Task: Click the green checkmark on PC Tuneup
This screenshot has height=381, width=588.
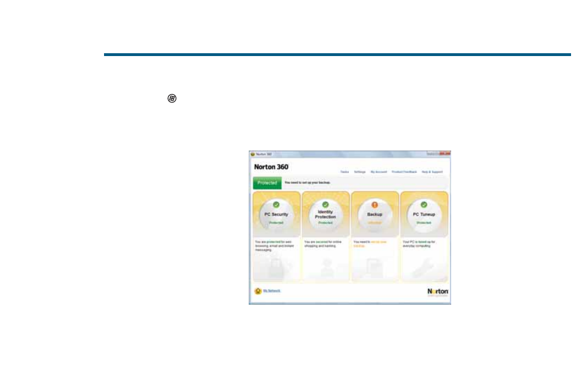Action: 423,204
